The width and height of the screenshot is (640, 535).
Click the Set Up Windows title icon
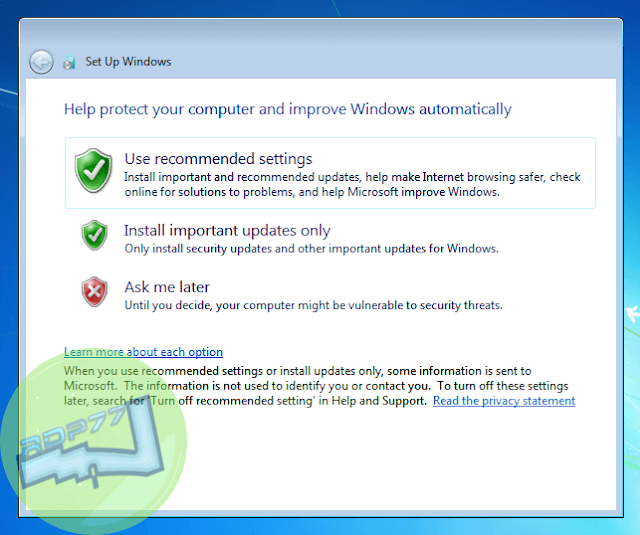point(69,62)
